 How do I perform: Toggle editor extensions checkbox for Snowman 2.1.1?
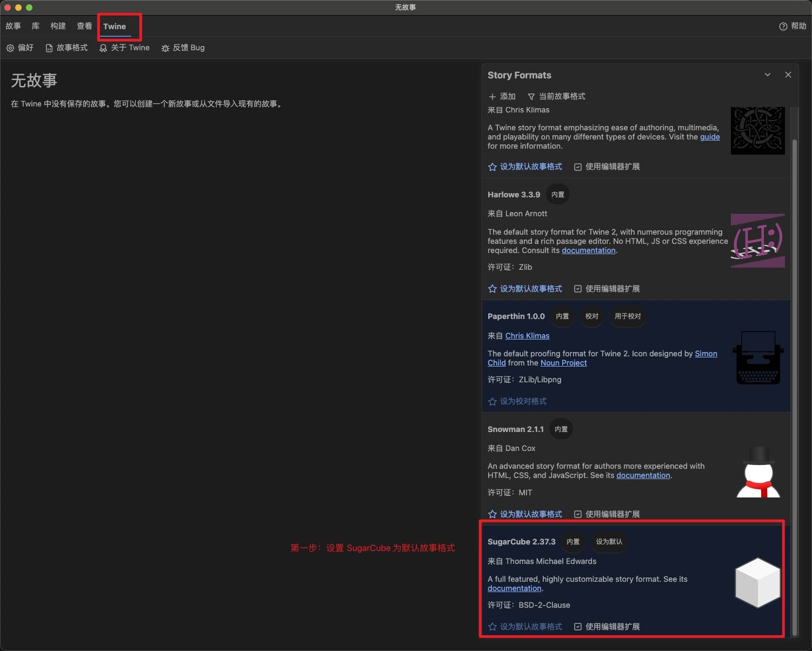click(578, 514)
